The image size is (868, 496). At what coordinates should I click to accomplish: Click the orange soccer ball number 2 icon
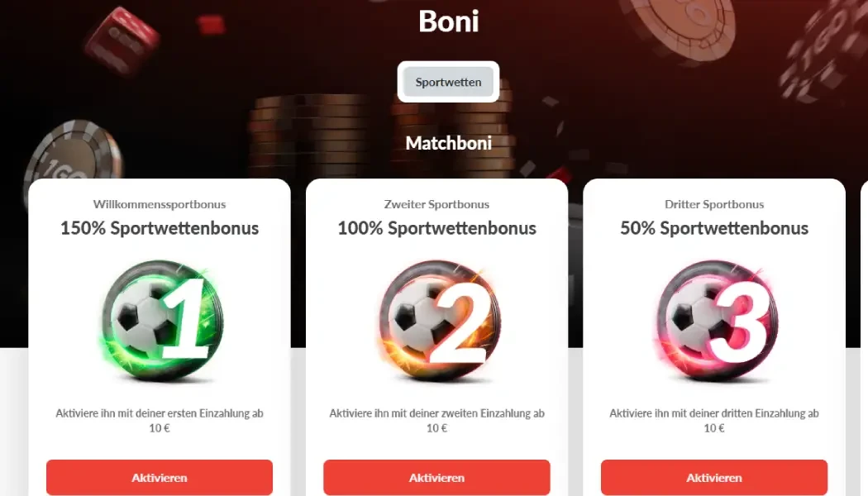pos(439,321)
